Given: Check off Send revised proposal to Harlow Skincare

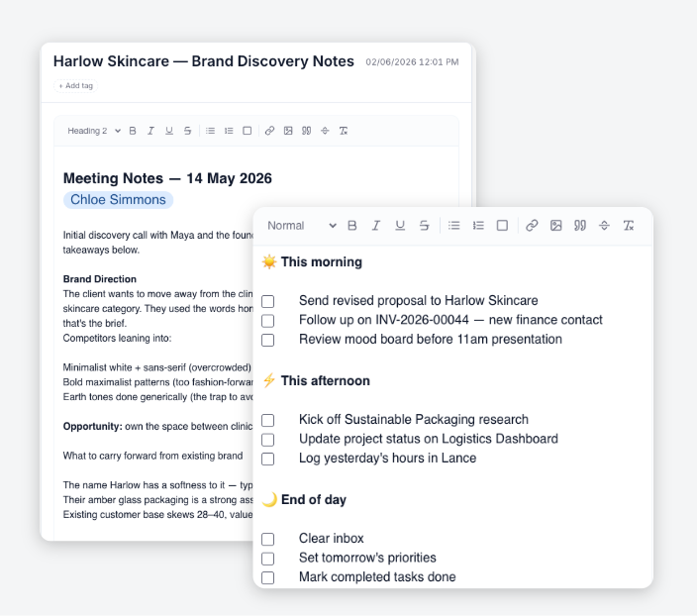Looking at the screenshot, I should click(x=267, y=301).
